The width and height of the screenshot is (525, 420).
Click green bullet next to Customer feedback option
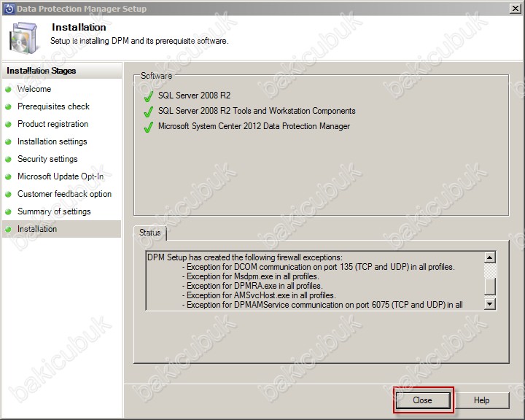[8, 194]
